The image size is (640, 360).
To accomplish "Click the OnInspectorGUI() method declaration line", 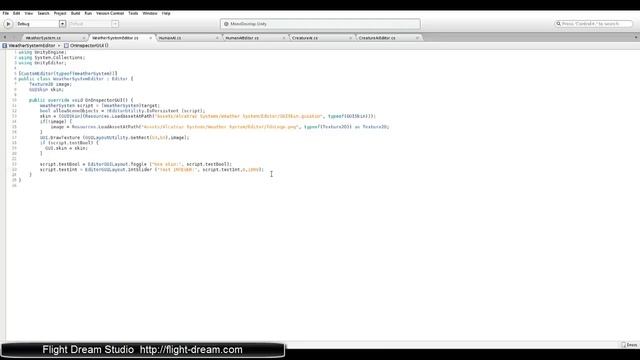I will [x=81, y=100].
